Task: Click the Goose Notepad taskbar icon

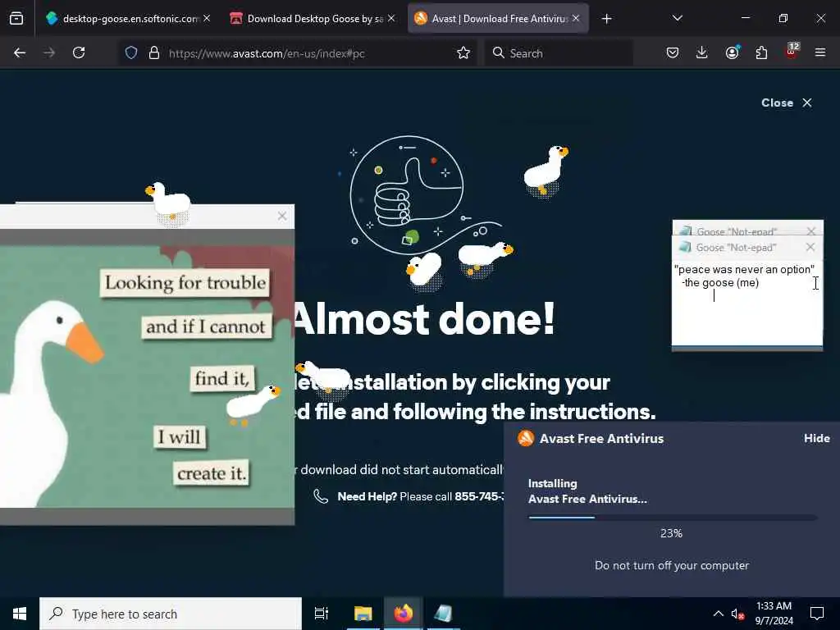Action: pos(443,614)
